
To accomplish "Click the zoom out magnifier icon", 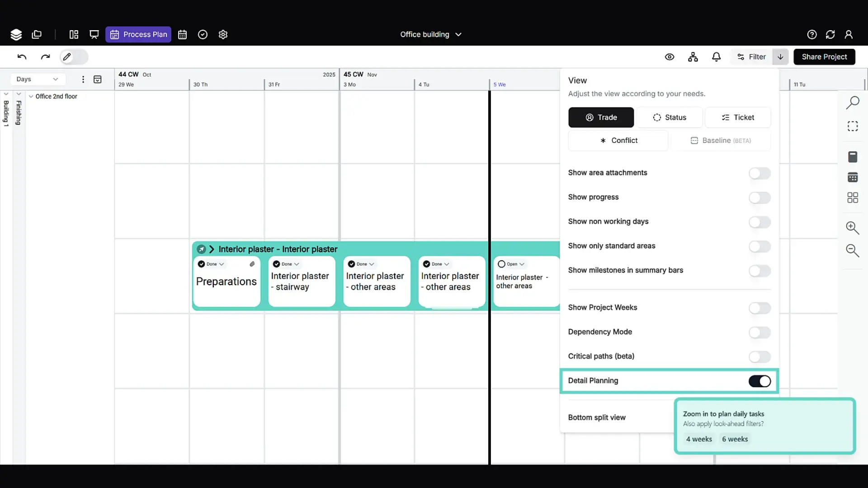I will tap(852, 250).
